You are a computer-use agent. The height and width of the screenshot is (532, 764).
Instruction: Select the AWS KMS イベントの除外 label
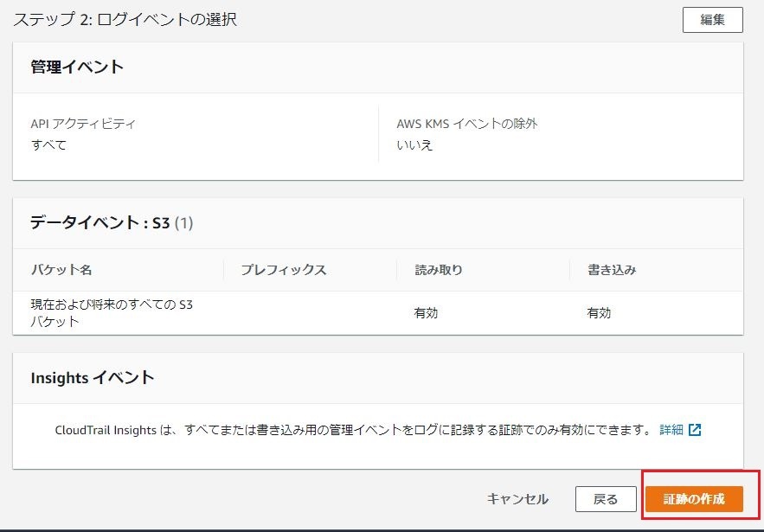[x=466, y=124]
